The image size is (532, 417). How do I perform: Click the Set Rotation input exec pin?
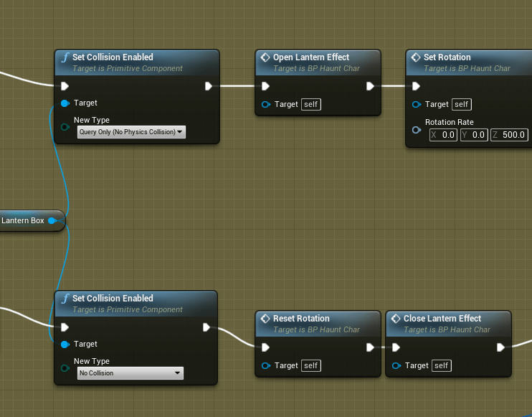pyautogui.click(x=417, y=86)
